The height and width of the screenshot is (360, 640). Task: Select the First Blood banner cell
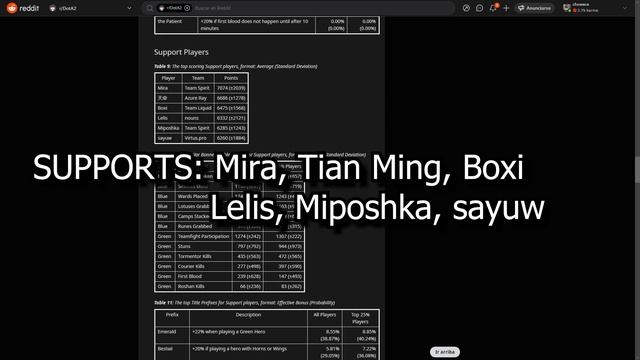coord(204,276)
